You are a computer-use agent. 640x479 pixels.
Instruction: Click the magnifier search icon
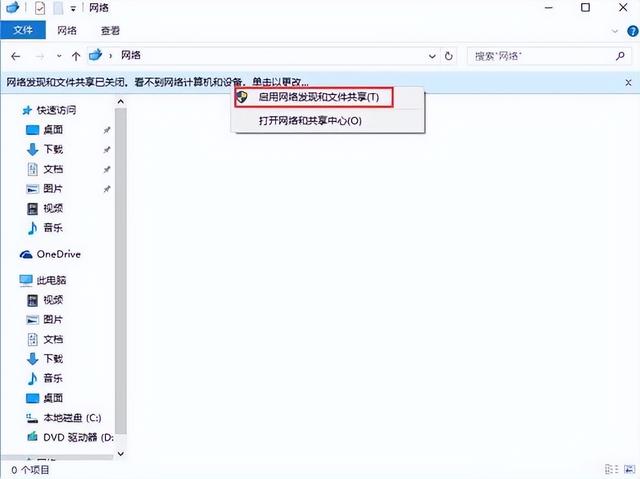620,56
